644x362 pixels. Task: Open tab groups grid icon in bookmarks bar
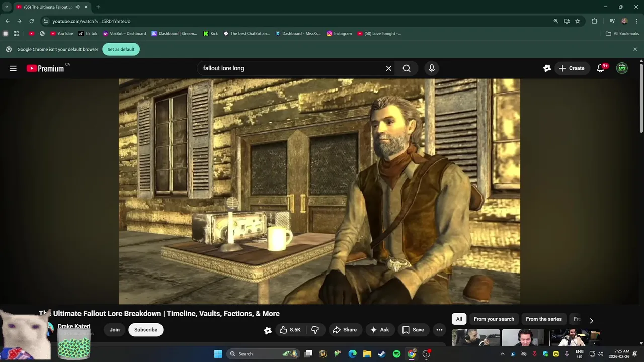tap(16, 34)
